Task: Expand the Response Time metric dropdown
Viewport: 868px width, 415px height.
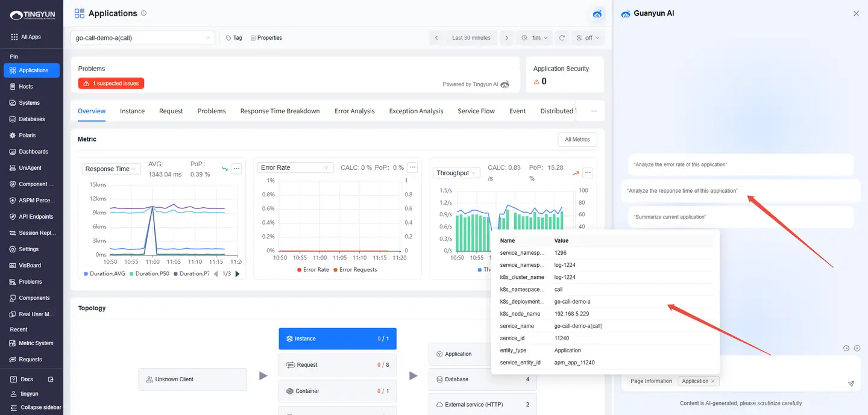Action: pos(111,169)
